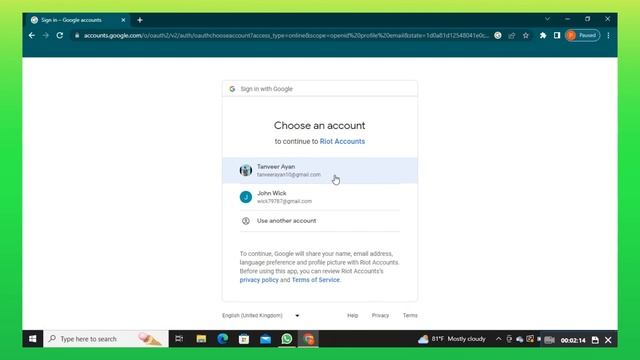
Task: Click the share page icon
Action: (512, 36)
